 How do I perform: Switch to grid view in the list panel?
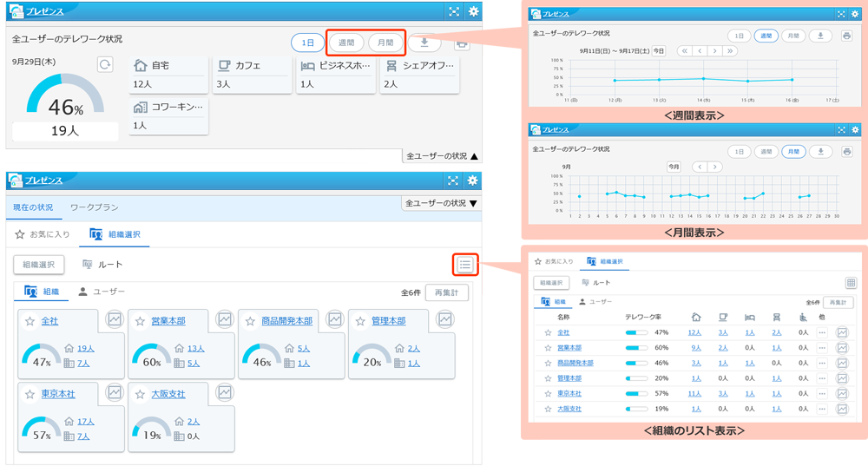[851, 283]
